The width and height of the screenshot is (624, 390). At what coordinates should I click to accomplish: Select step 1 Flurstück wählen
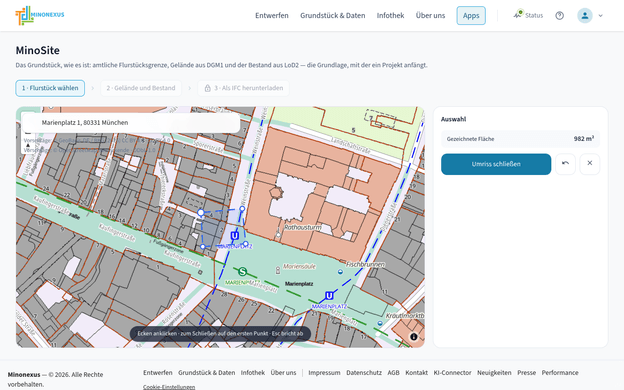coord(50,88)
